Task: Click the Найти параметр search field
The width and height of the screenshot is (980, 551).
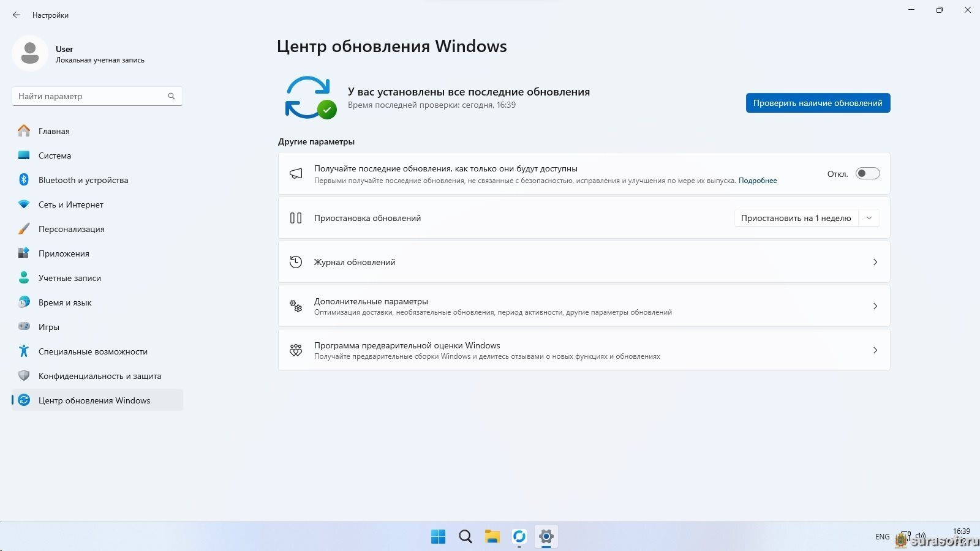Action: pyautogui.click(x=91, y=96)
